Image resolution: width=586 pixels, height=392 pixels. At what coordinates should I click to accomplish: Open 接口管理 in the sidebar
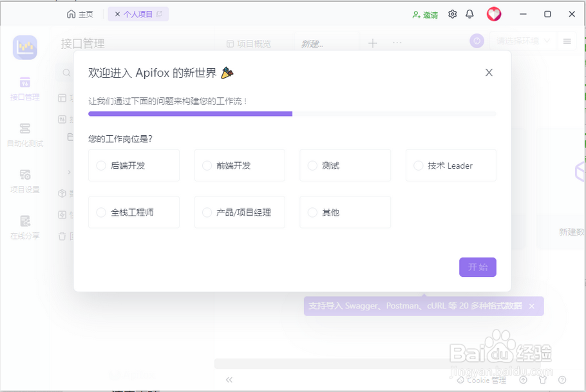[x=25, y=89]
